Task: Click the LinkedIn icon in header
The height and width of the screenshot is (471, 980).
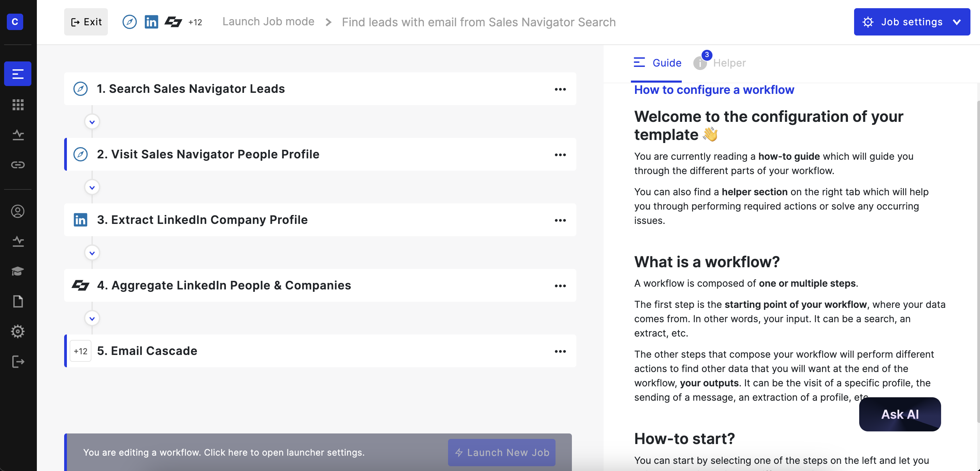Action: click(x=152, y=22)
